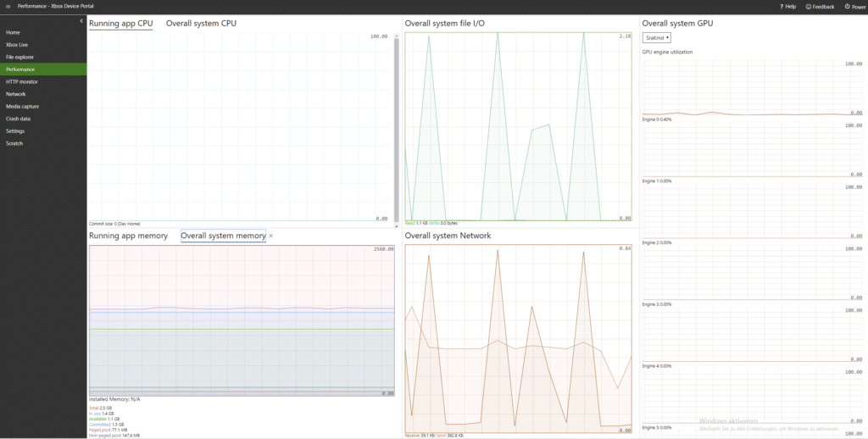Click the Power text button

[859, 7]
